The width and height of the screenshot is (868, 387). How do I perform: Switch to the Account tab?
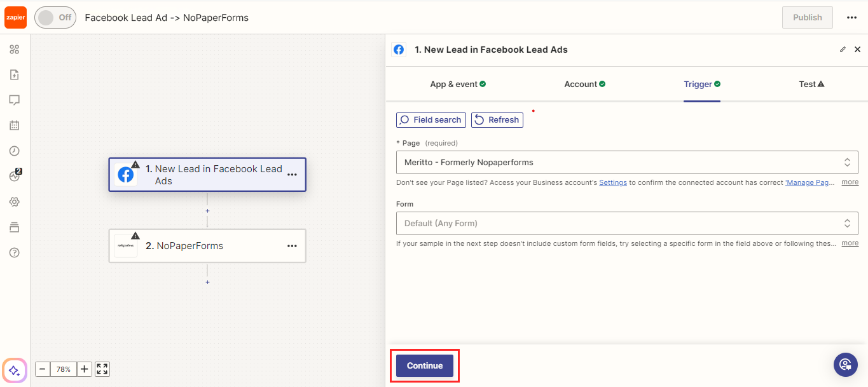[585, 84]
